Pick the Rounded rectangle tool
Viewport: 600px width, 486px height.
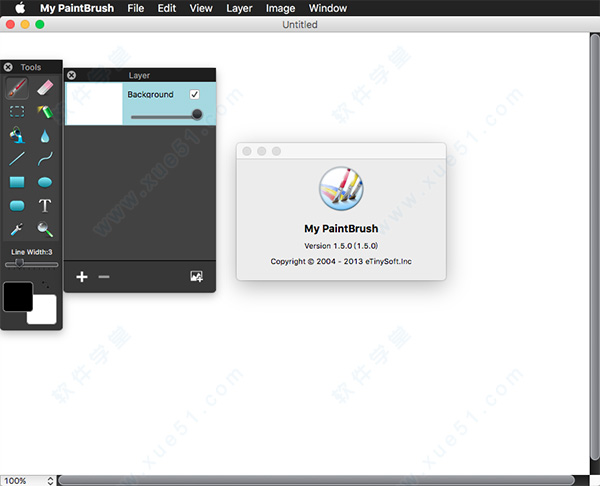pyautogui.click(x=17, y=206)
